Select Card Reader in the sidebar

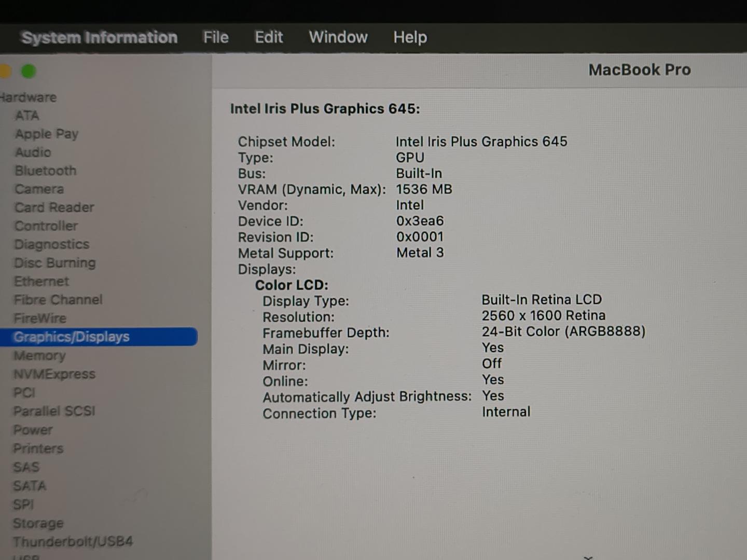click(x=54, y=207)
